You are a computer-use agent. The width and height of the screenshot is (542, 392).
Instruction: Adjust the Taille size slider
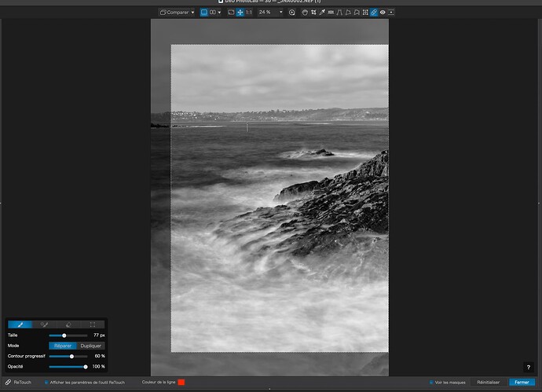pyautogui.click(x=68, y=335)
